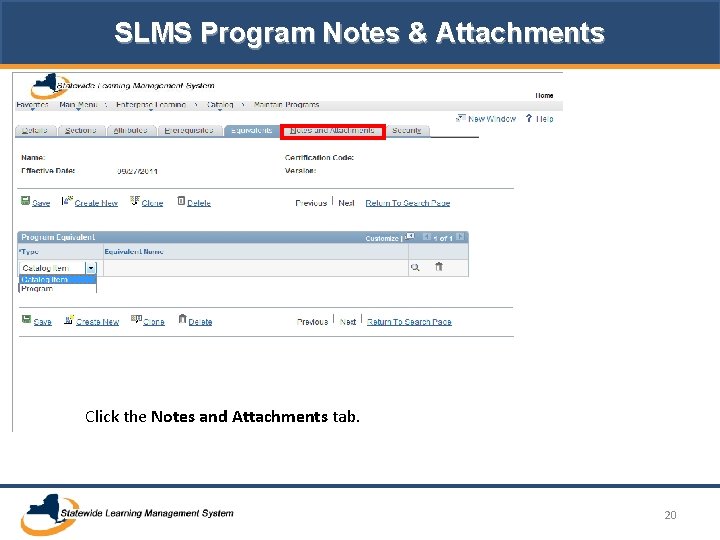Click the lower Clone link
720x540 pixels.
[x=154, y=322]
